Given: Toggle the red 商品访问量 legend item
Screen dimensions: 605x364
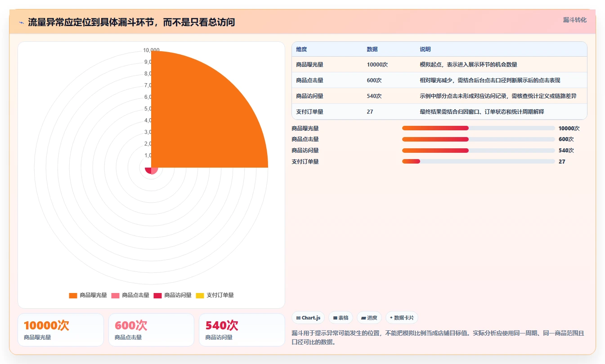Looking at the screenshot, I should pyautogui.click(x=172, y=295).
